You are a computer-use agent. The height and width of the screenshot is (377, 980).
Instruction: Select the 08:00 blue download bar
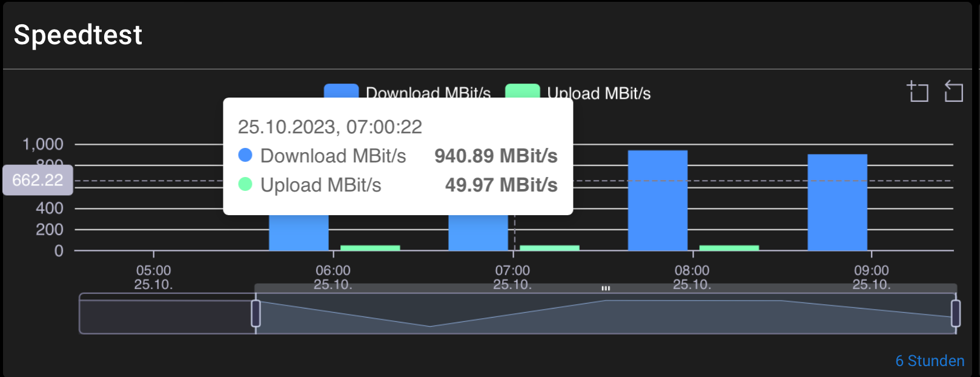657,201
